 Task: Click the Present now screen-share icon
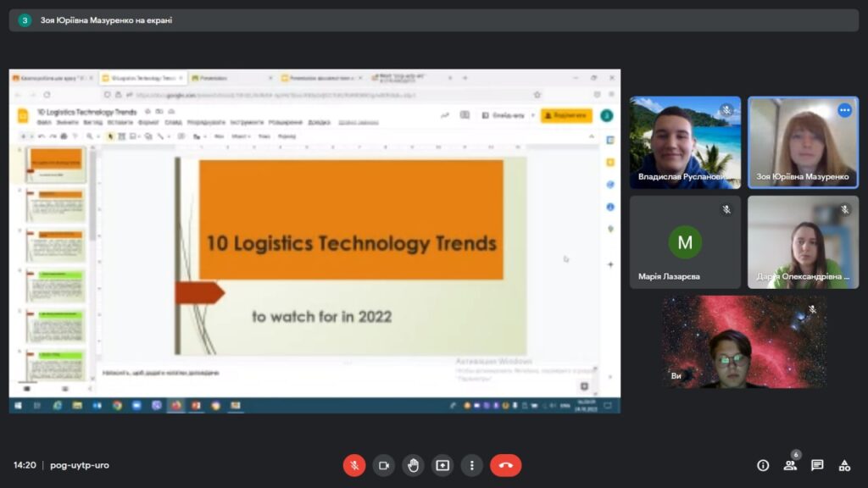442,465
